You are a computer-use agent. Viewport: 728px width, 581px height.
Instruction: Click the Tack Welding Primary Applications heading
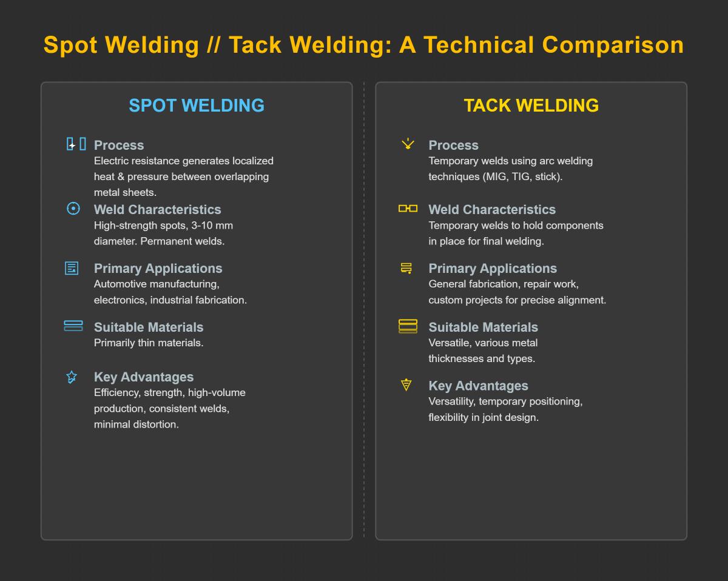[493, 269]
